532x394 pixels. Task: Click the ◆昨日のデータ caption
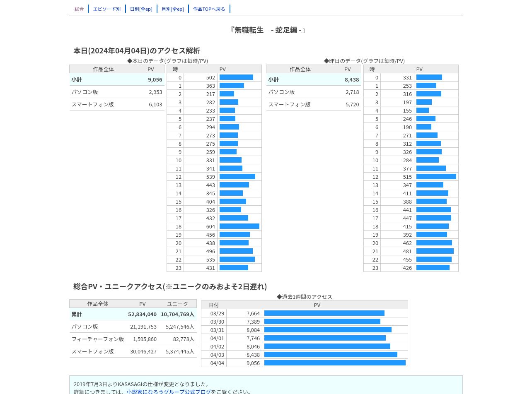364,61
